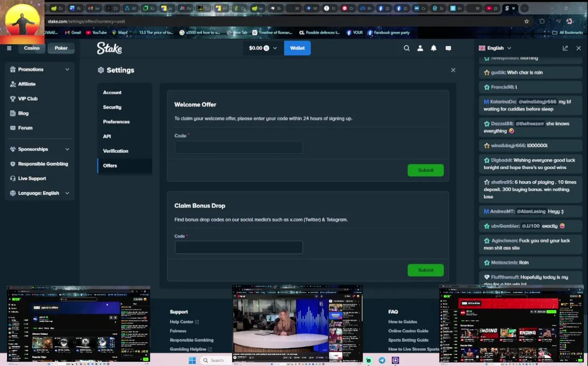
Task: Open the API settings tab
Action: [x=125, y=136]
